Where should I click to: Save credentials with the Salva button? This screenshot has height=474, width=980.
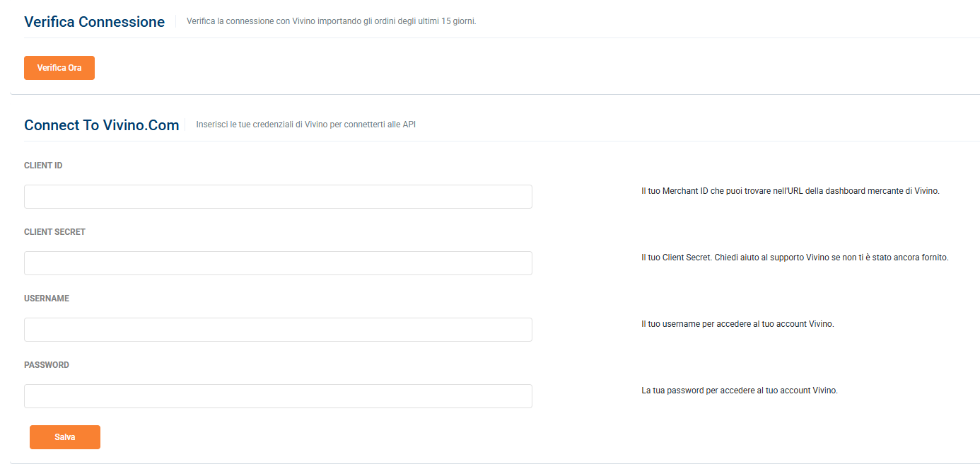tap(65, 437)
